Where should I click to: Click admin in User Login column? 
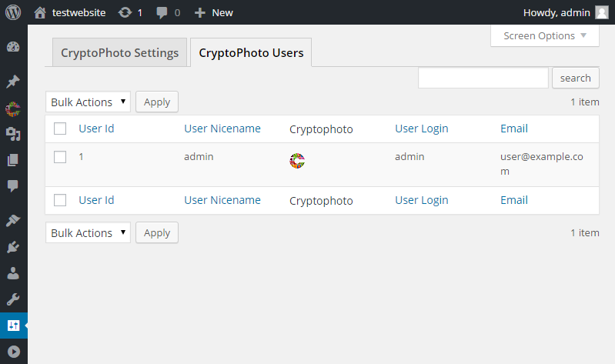pyautogui.click(x=409, y=156)
